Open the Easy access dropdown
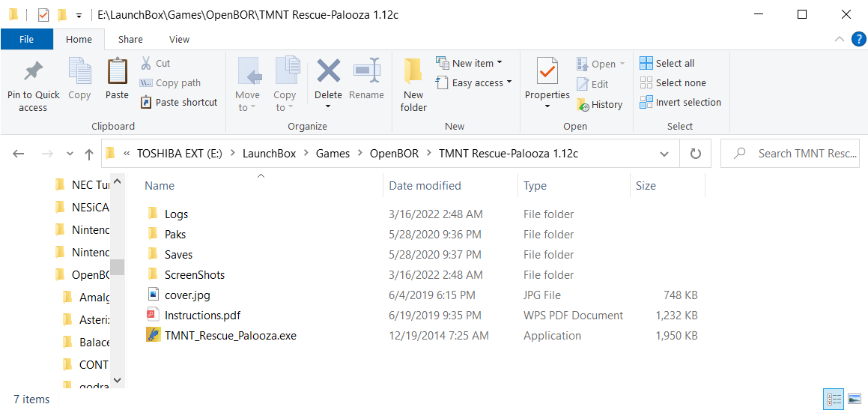This screenshot has height=410, width=868. [474, 82]
